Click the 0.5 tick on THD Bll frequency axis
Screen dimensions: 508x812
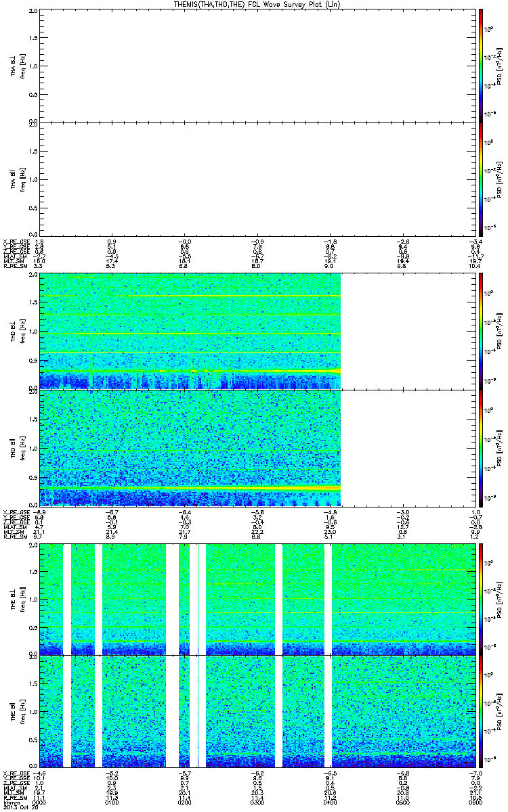point(33,476)
